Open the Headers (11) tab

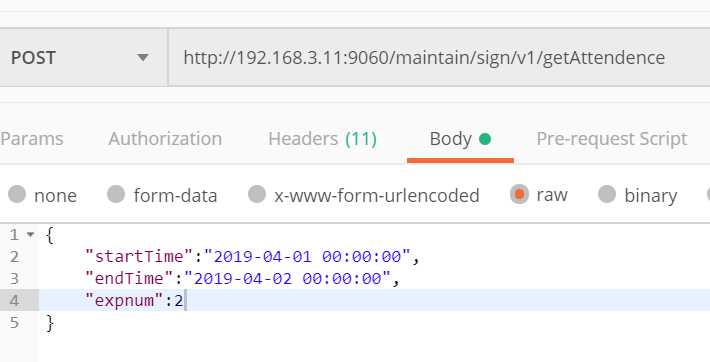pyautogui.click(x=322, y=139)
